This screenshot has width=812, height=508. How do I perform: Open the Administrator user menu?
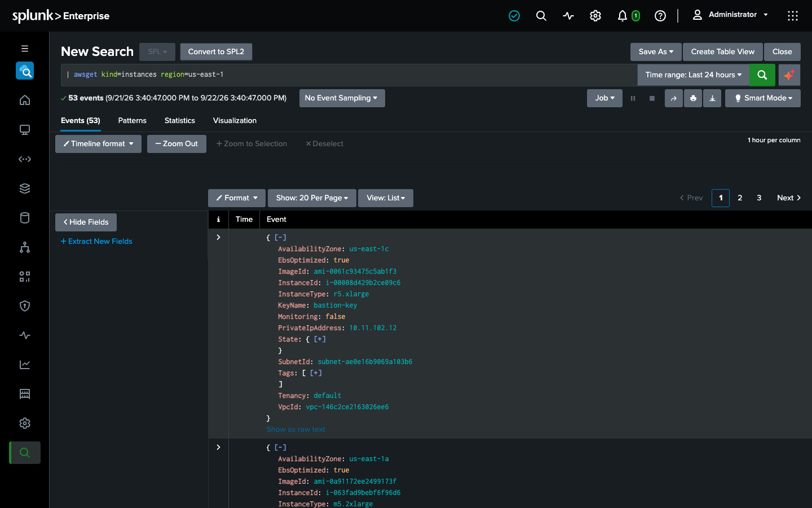point(730,15)
